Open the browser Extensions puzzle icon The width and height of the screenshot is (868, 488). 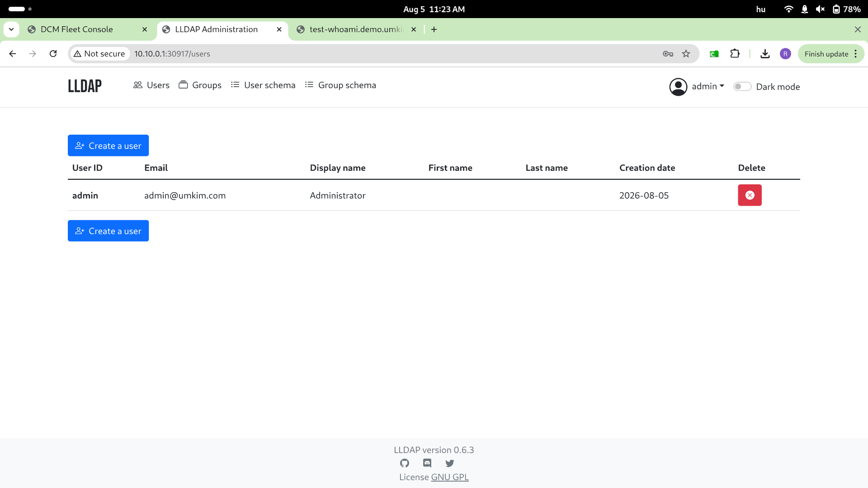point(735,54)
